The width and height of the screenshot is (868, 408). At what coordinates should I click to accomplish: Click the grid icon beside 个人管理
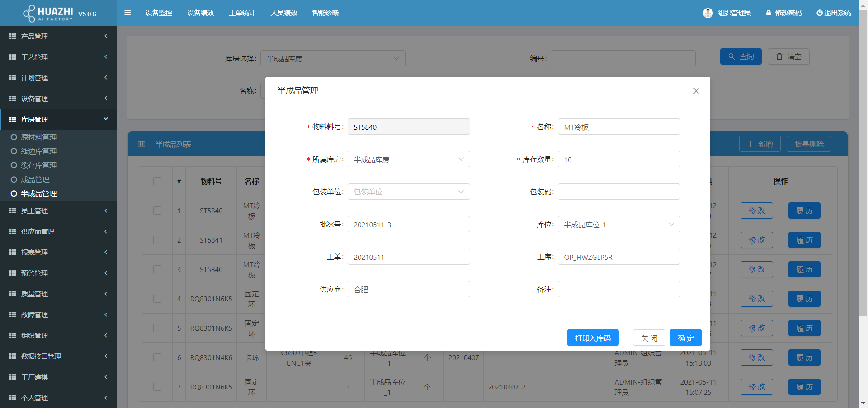click(13, 398)
